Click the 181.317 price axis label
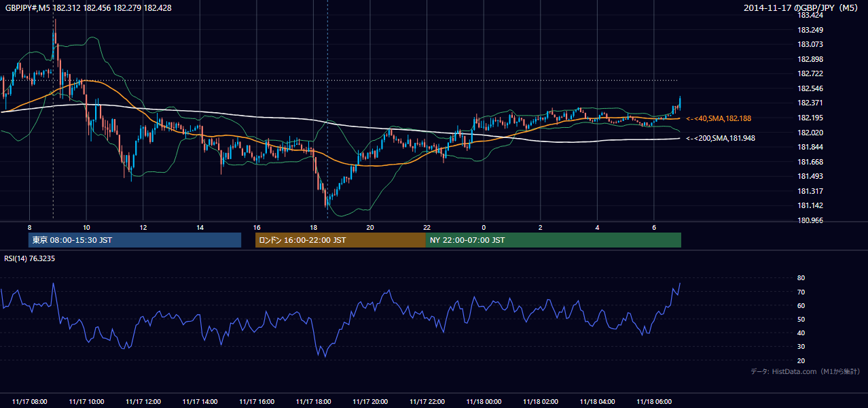Screen dimensions: 868x408 pos(810,191)
